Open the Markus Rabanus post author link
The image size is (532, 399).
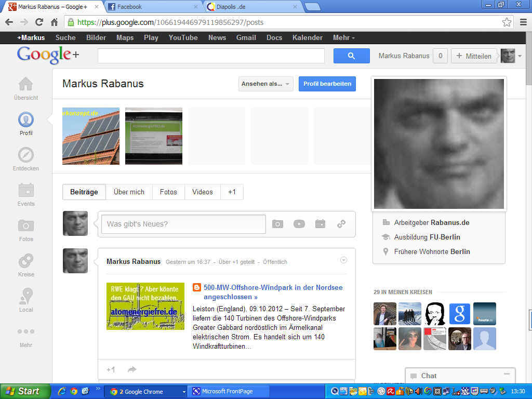pyautogui.click(x=134, y=262)
